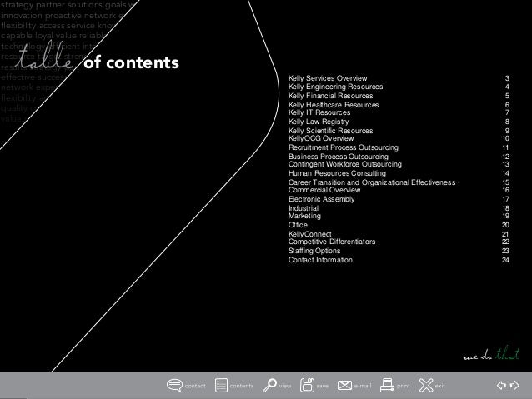This screenshot has width=532, height=399.
Task: Open 'Office' contents entry
Action: 298,225
